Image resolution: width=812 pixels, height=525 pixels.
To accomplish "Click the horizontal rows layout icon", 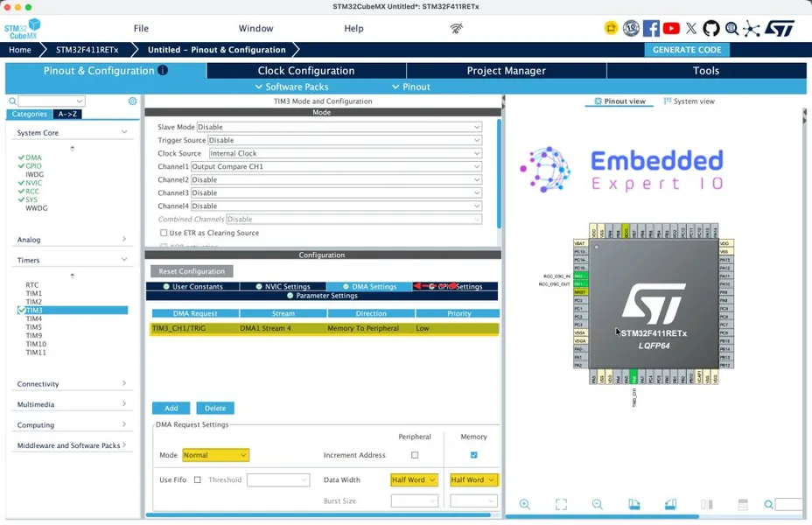I will click(x=743, y=504).
